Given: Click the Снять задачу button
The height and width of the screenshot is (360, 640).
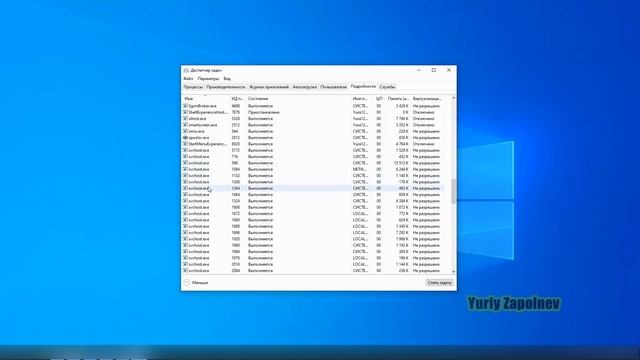Looking at the screenshot, I should coord(439,282).
